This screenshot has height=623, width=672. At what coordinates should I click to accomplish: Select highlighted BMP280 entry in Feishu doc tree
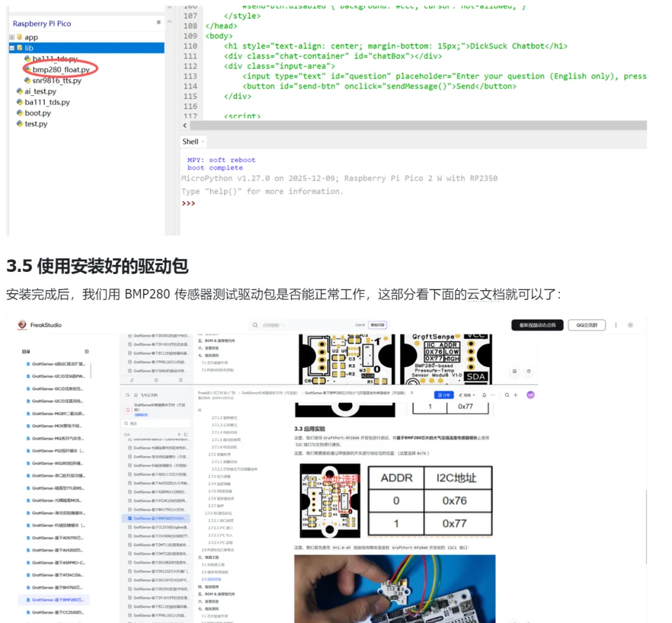coord(156,518)
